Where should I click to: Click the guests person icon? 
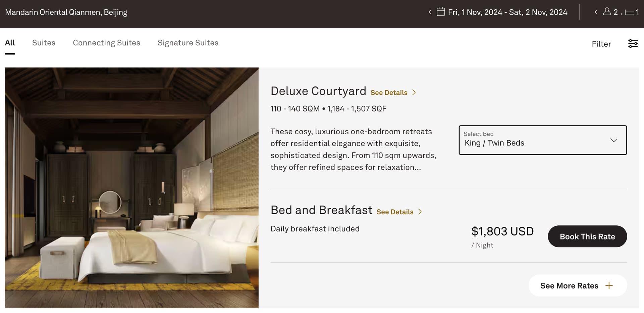[x=607, y=12]
